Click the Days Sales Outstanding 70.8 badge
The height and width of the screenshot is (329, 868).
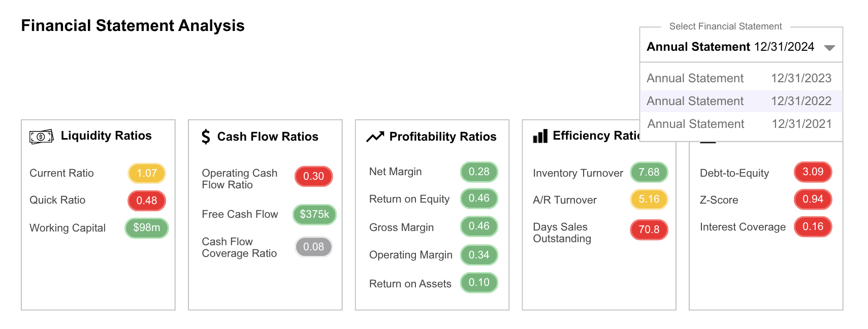point(649,229)
